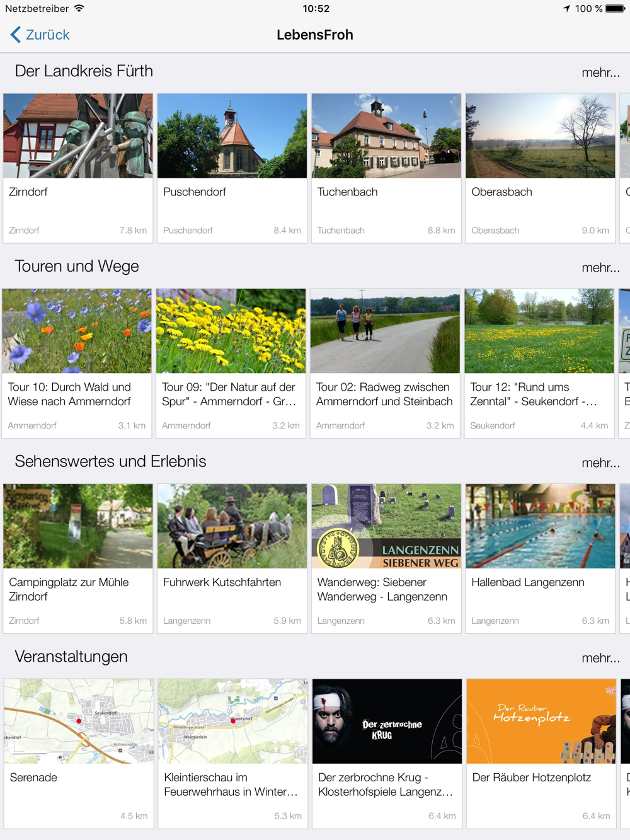Tap the 4.5 km distance label
The image size is (630, 840).
click(134, 816)
